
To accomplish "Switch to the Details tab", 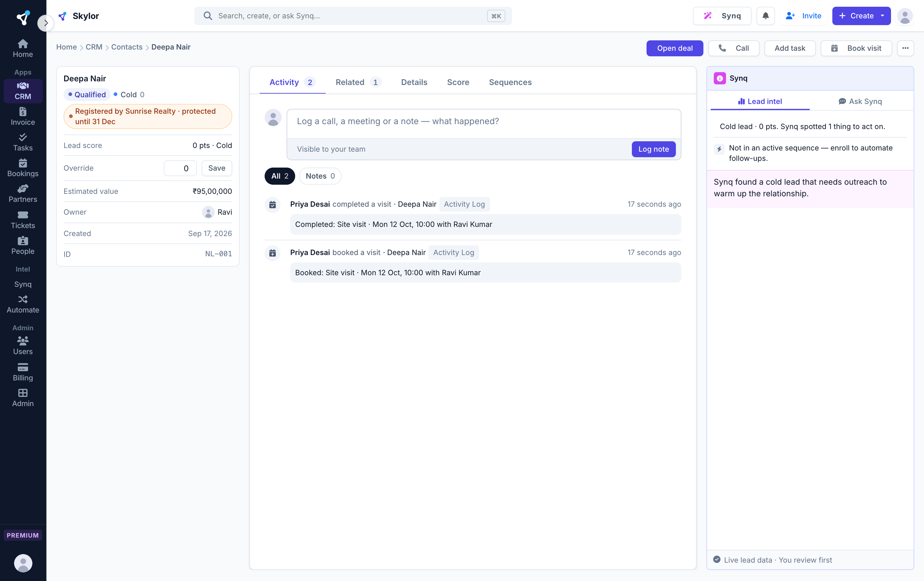I will (x=414, y=82).
